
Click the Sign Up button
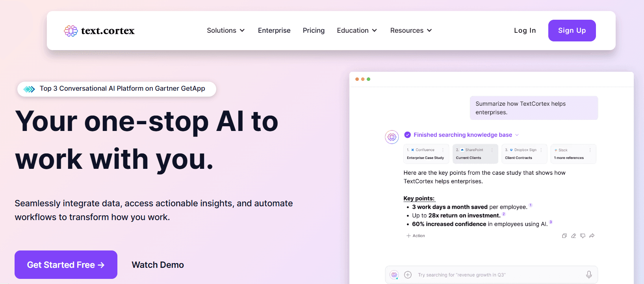coord(572,30)
